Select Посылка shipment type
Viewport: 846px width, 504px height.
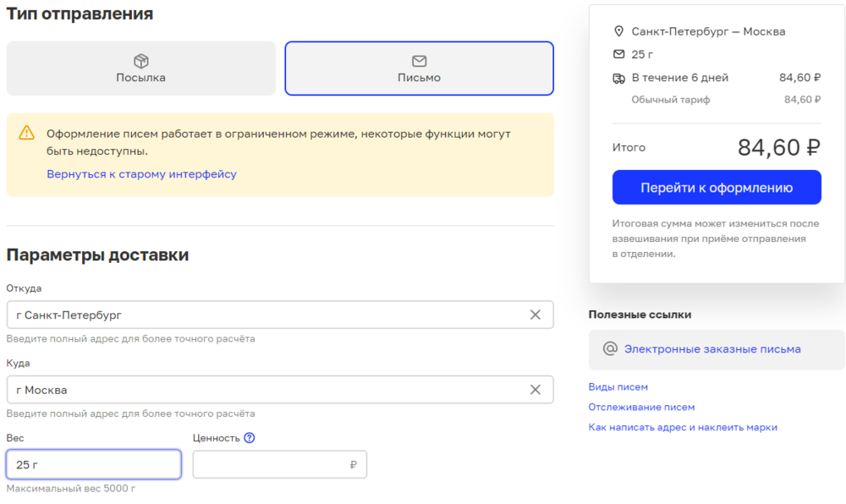pyautogui.click(x=141, y=68)
